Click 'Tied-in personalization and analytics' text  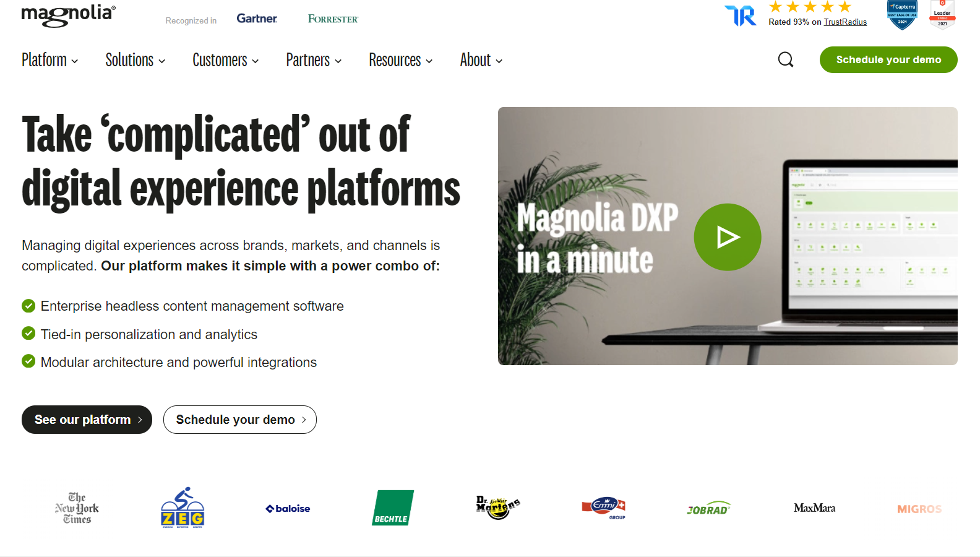click(149, 334)
